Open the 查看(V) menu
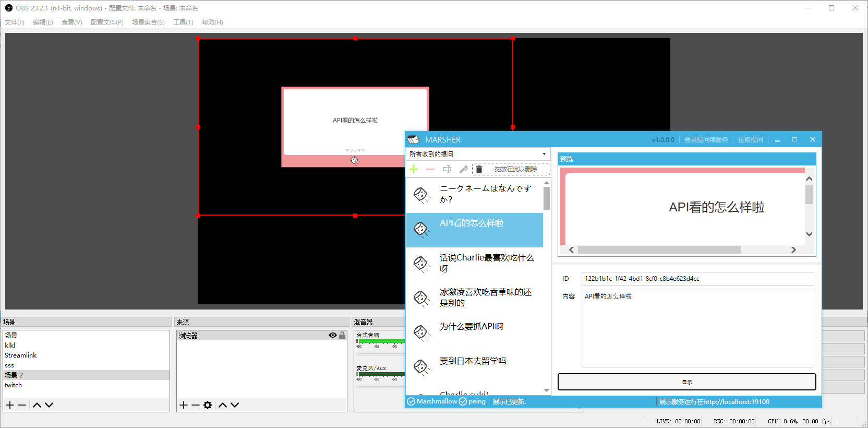 tap(72, 22)
